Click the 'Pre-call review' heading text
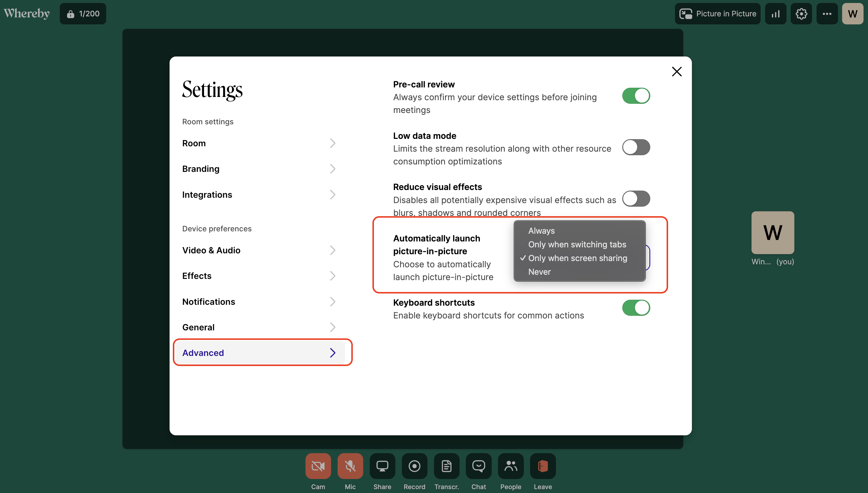Viewport: 868px width, 493px height. pos(424,84)
